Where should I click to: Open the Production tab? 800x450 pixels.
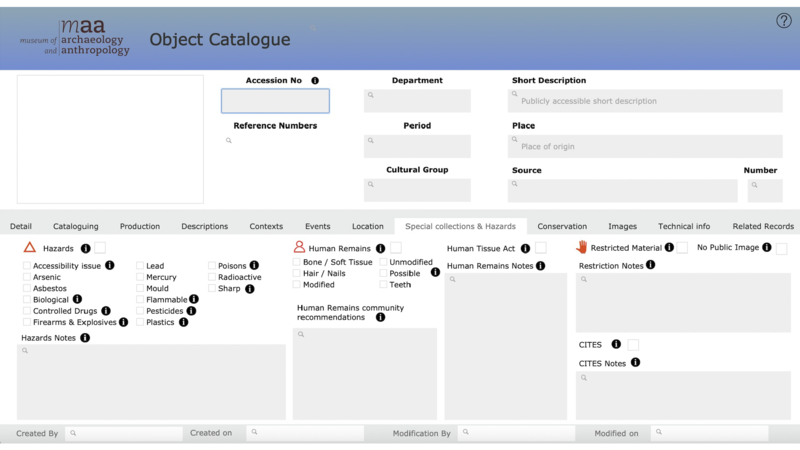coord(140,226)
